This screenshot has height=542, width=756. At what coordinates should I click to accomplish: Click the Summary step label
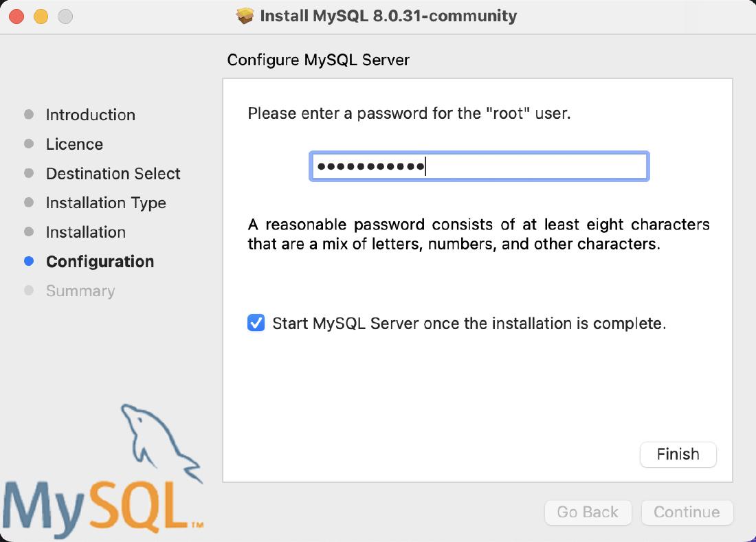[x=80, y=291]
